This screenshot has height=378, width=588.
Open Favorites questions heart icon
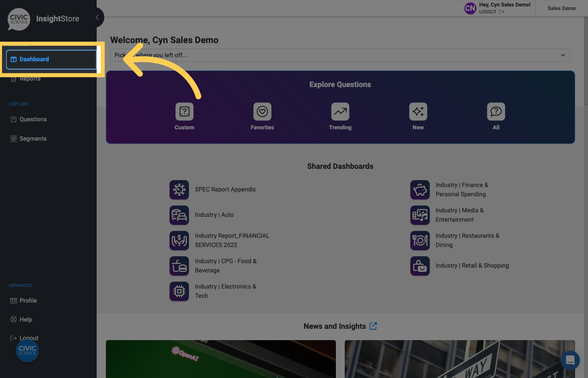point(262,112)
